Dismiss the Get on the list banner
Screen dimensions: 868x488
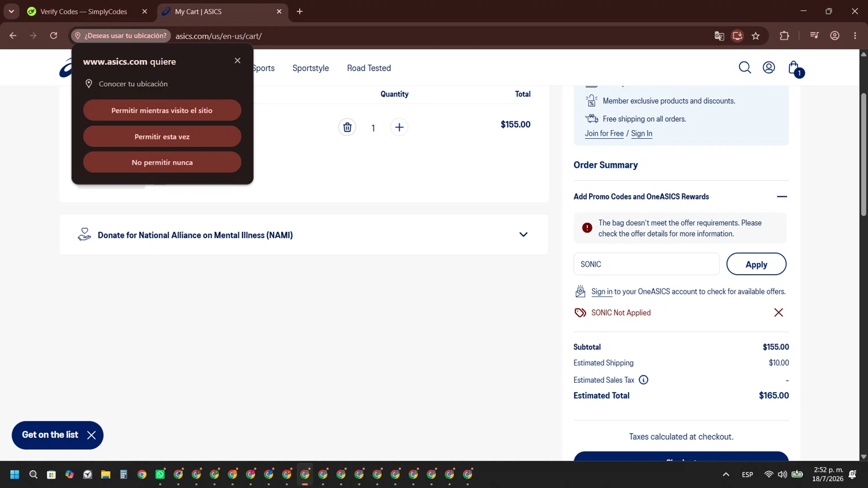(x=91, y=435)
